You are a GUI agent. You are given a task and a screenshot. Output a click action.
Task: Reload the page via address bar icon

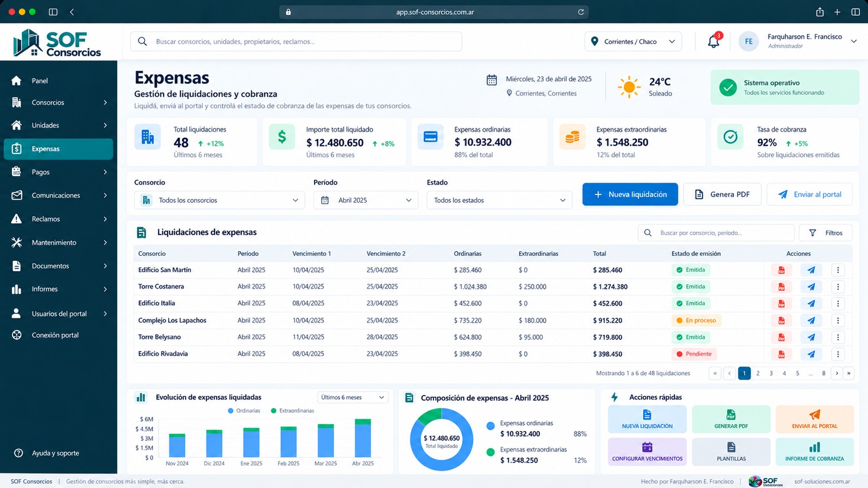[580, 12]
